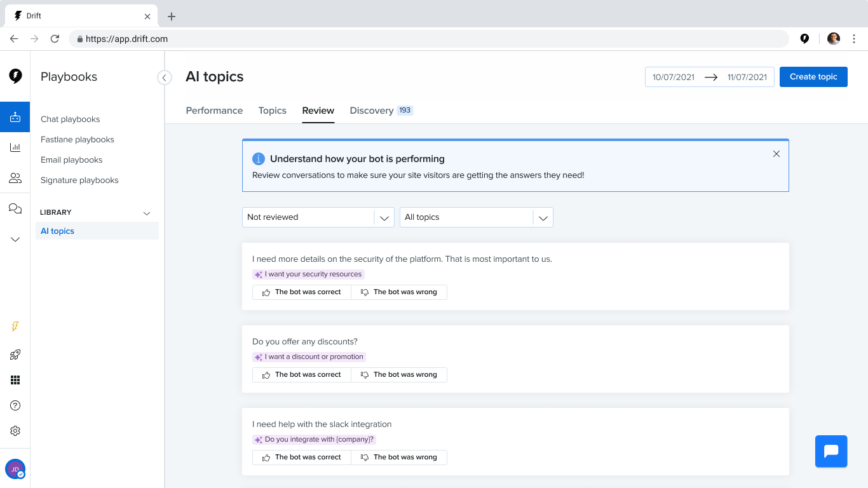
Task: Open the Chrome three-dot menu
Action: tap(854, 39)
